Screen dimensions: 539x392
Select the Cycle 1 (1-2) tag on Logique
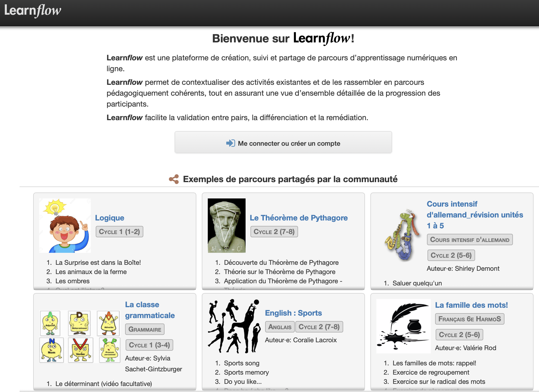click(119, 232)
